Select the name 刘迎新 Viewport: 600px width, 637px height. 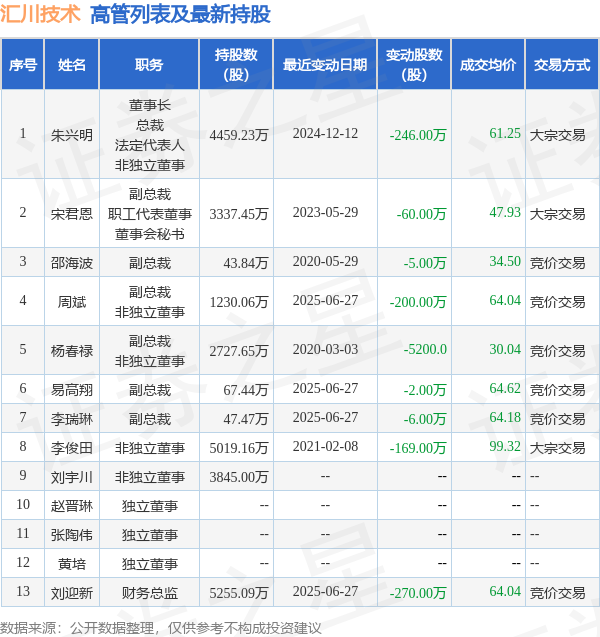click(x=71, y=593)
